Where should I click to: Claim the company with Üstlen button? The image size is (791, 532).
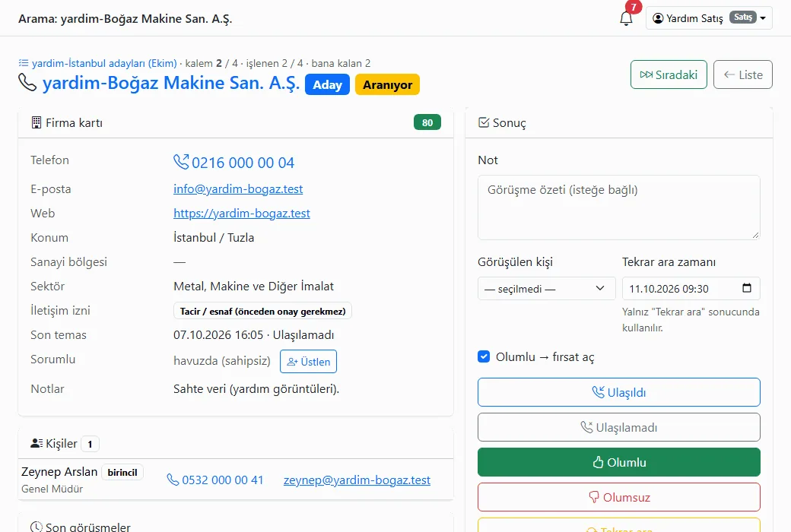pos(308,362)
